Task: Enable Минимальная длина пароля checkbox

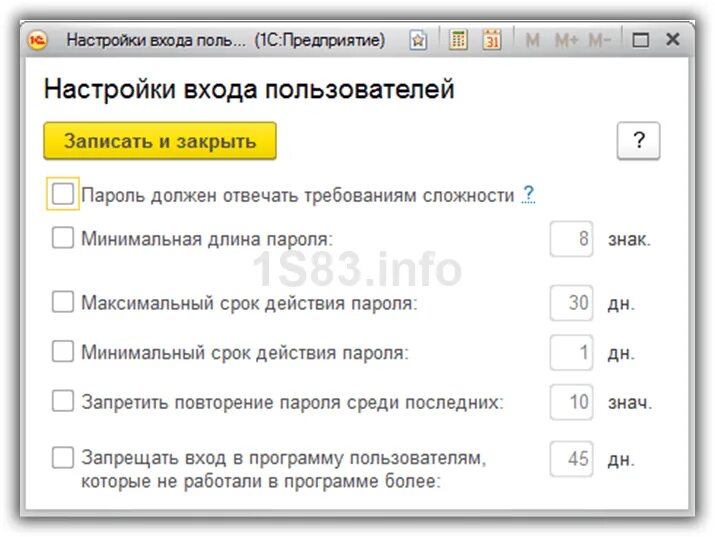Action: [x=63, y=238]
